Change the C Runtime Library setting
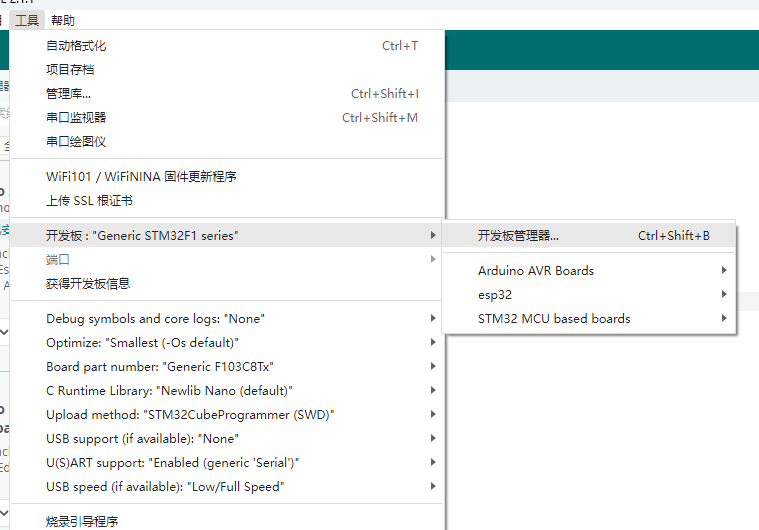759x530 pixels. 169,390
